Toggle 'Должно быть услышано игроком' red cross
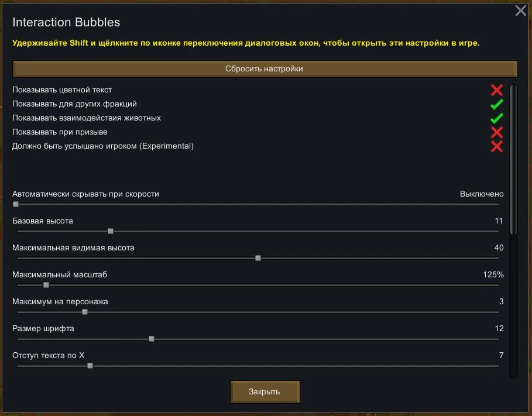 pos(497,146)
